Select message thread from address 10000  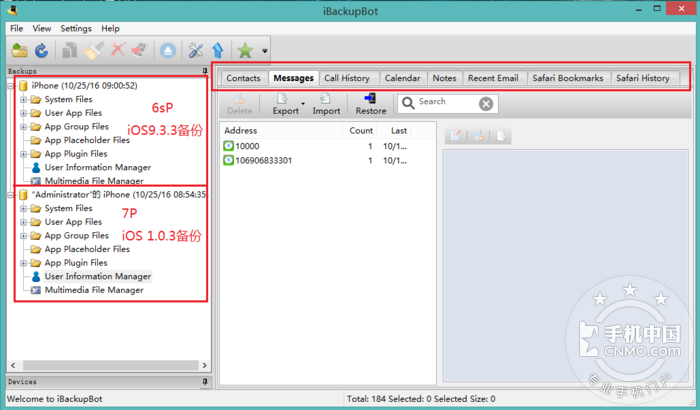247,146
